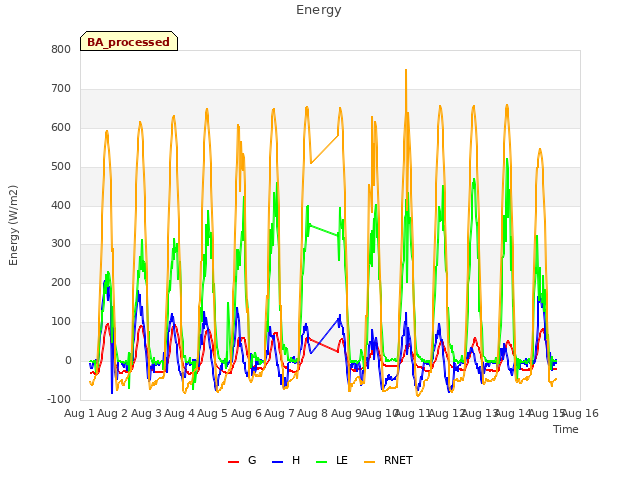Viewport: 640px width, 480px height.
Task: Click the 400 y-axis tick value
Action: click(x=61, y=205)
